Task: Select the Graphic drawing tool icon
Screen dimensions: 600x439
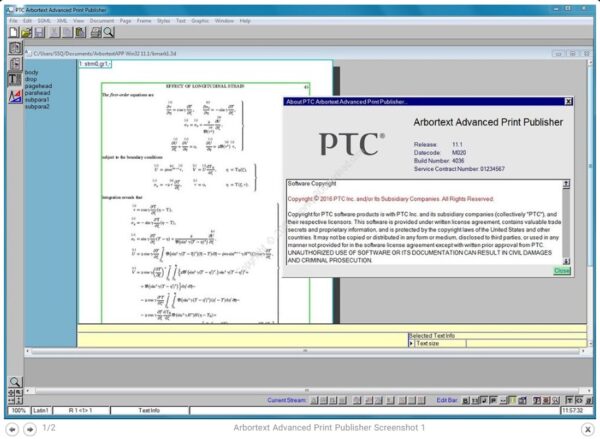Action: pyautogui.click(x=15, y=96)
